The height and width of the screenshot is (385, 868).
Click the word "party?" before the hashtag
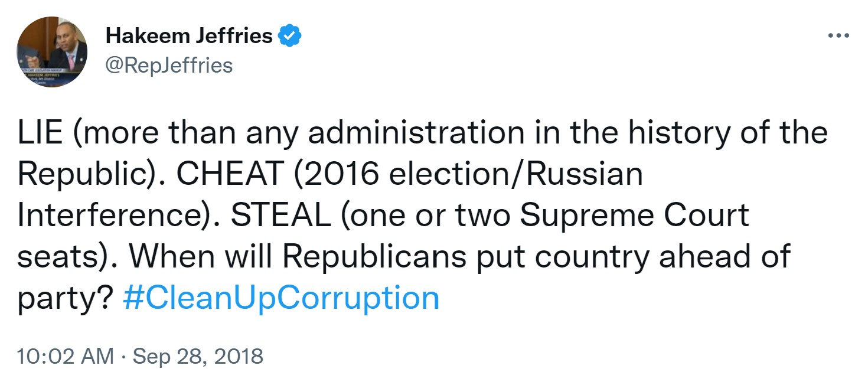click(x=65, y=299)
